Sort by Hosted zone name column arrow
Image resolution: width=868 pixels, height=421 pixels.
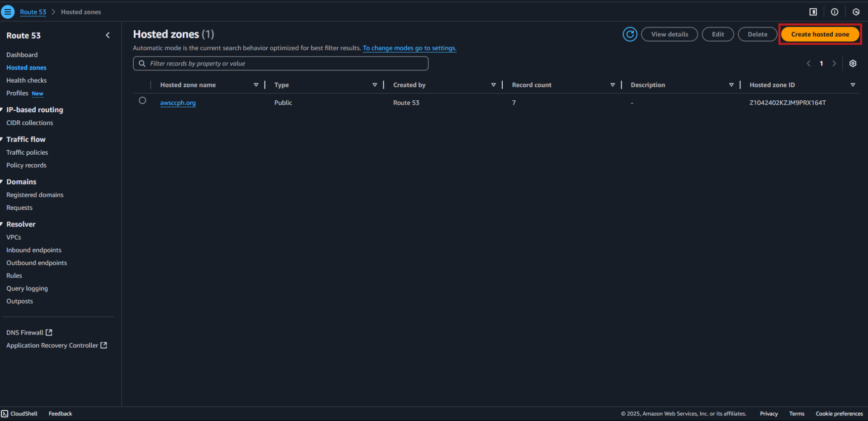point(256,85)
